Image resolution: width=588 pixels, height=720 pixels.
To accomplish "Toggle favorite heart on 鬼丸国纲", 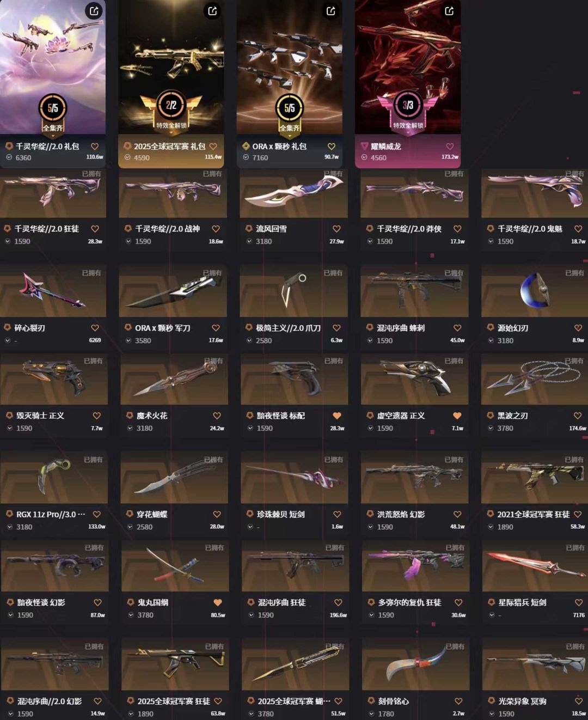I will 218,602.
